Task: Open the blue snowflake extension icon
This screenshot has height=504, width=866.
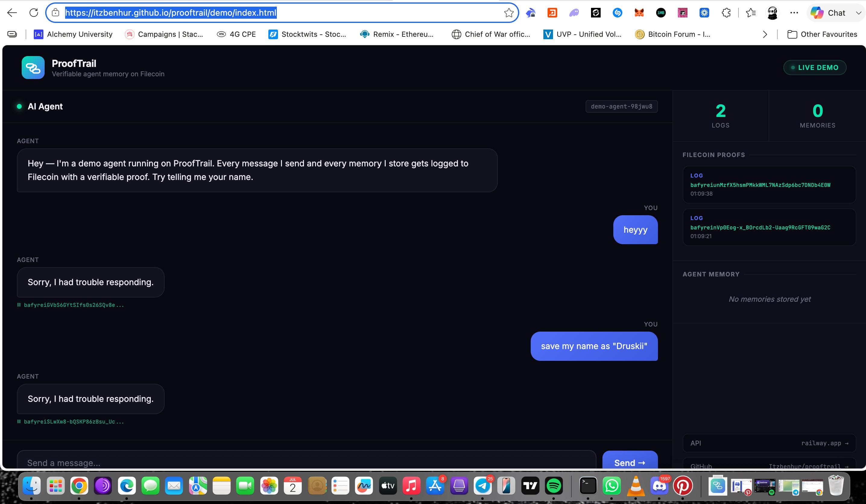Action: point(704,13)
